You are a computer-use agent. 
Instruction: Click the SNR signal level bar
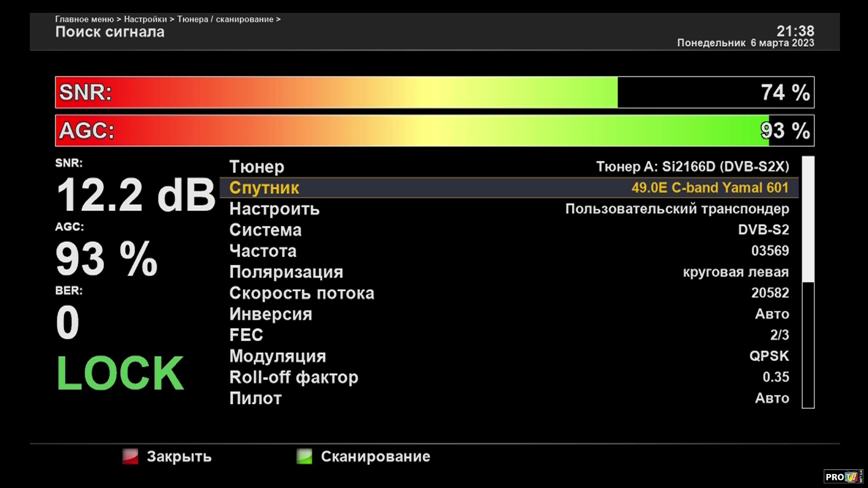pyautogui.click(x=434, y=92)
